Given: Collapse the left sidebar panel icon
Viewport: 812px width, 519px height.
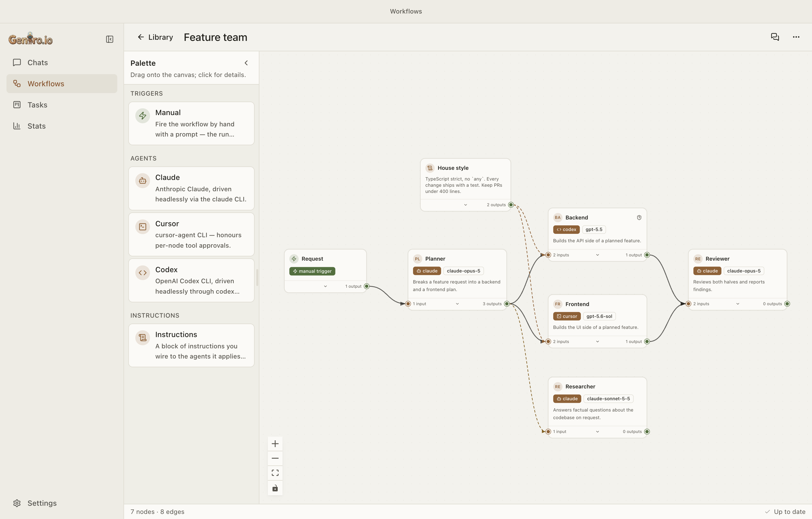Looking at the screenshot, I should pyautogui.click(x=110, y=39).
